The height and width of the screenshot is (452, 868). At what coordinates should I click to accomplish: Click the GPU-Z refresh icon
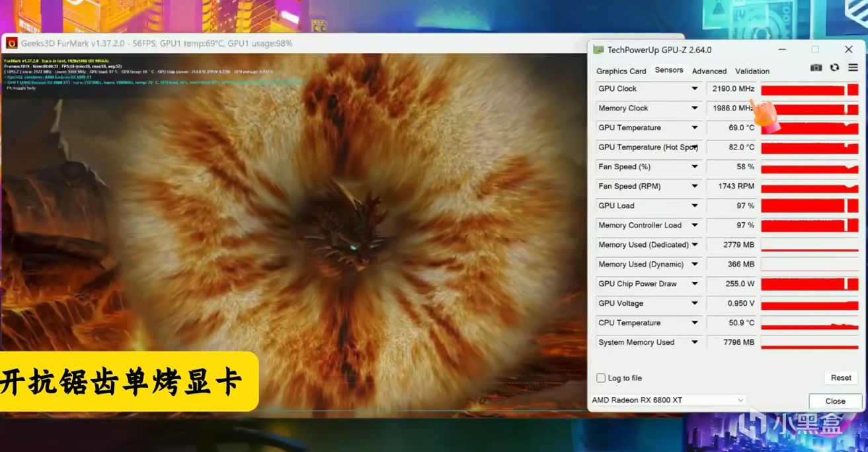pos(835,68)
